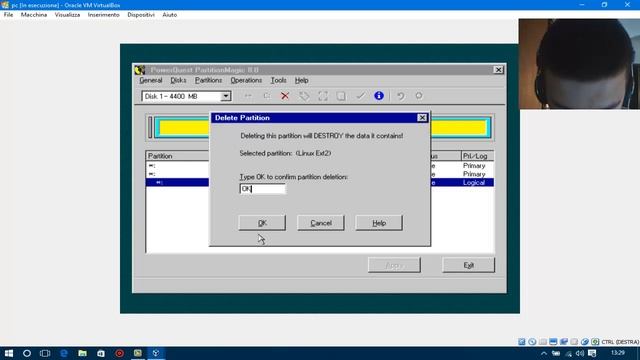Screen dimensions: 640x360
Task: Close the Delete Partition dialog
Action: 422,118
